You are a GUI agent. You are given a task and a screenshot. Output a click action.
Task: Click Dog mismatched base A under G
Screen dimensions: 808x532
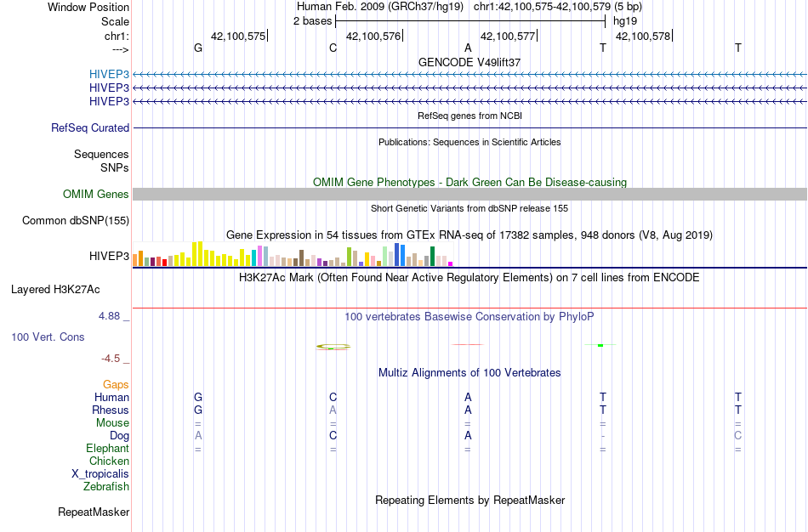pyautogui.click(x=198, y=436)
